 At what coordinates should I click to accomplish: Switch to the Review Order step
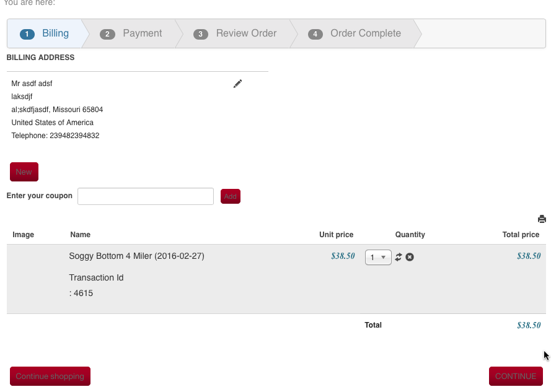click(x=236, y=33)
